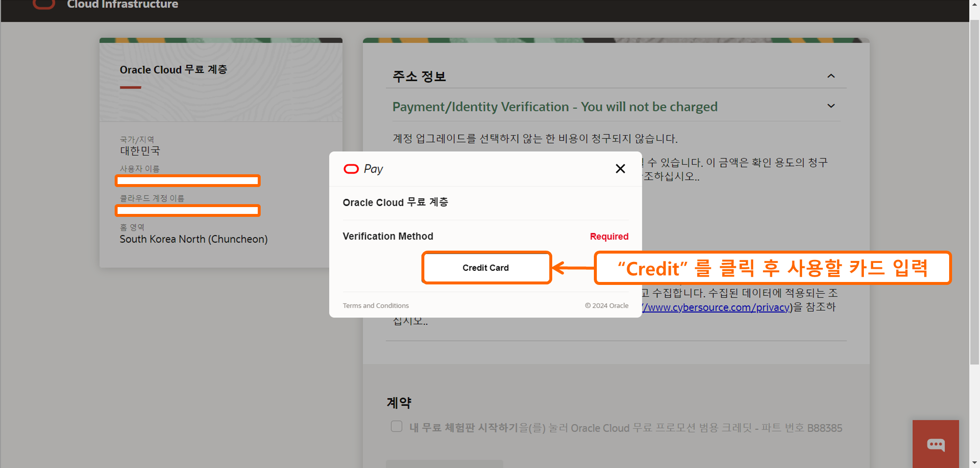
Task: Click the © 2024 Oracle footer text
Action: [607, 305]
